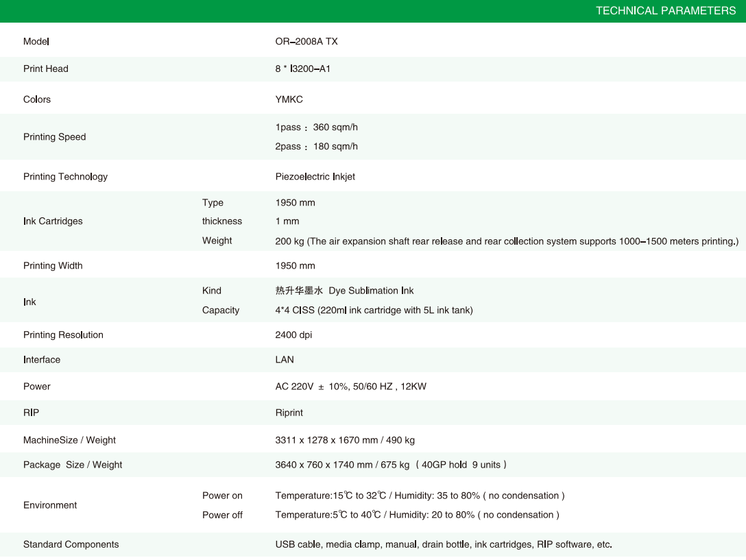Select the 1pass 360 sqm/h speed line

pyautogui.click(x=316, y=127)
